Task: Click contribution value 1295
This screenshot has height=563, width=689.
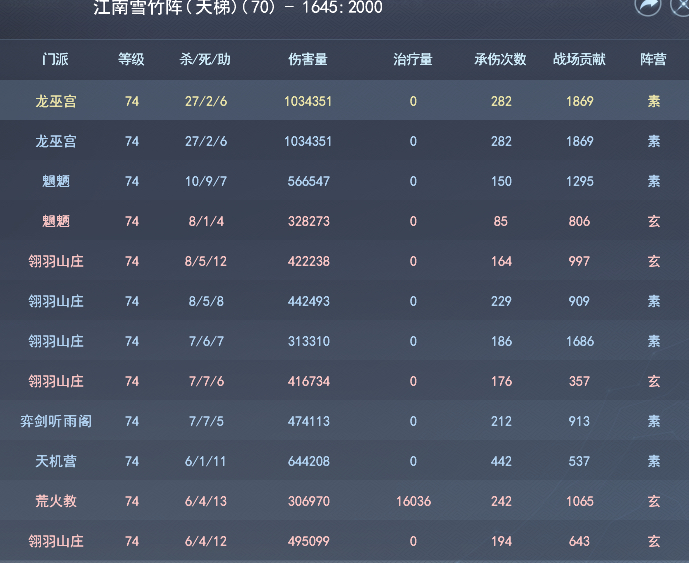Action: pos(580,182)
